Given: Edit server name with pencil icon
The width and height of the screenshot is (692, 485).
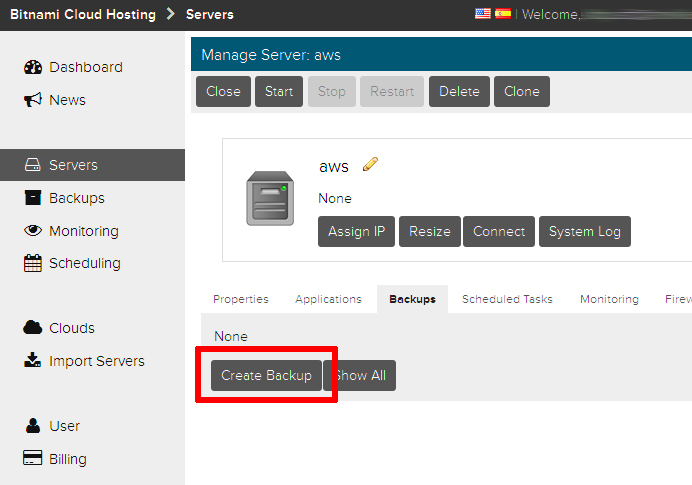Looking at the screenshot, I should pyautogui.click(x=370, y=164).
